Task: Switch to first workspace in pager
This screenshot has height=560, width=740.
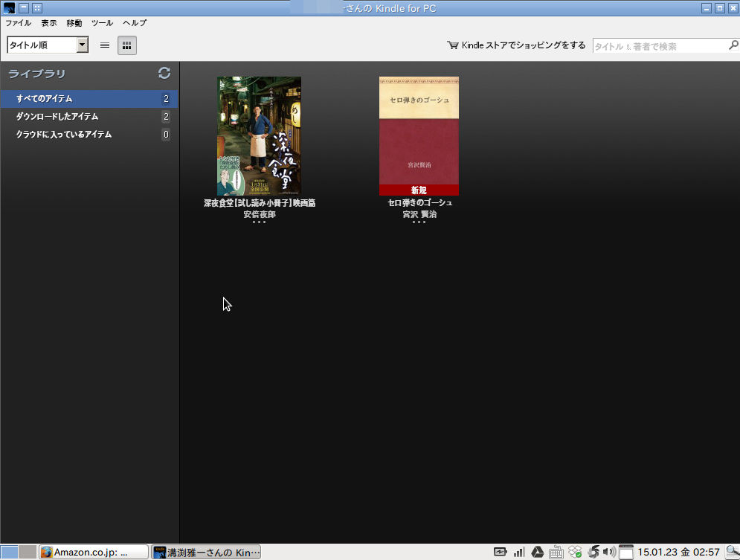Action: 10,552
